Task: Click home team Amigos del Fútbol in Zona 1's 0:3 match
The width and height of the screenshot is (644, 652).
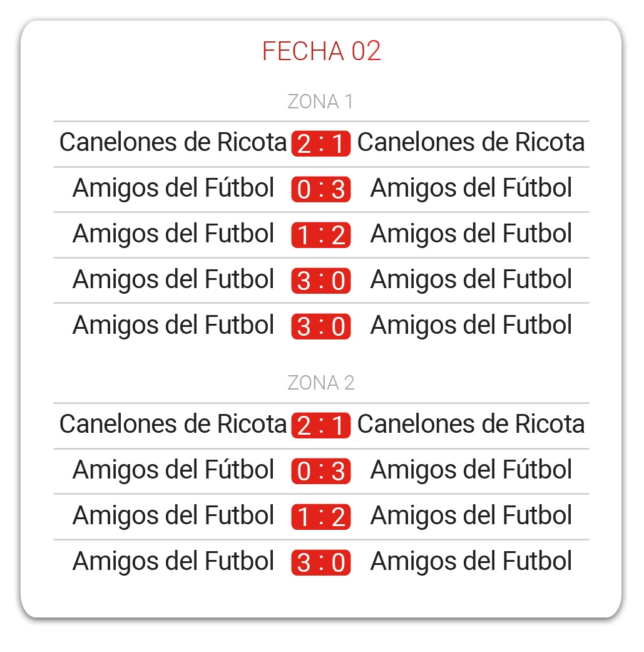Action: (173, 189)
